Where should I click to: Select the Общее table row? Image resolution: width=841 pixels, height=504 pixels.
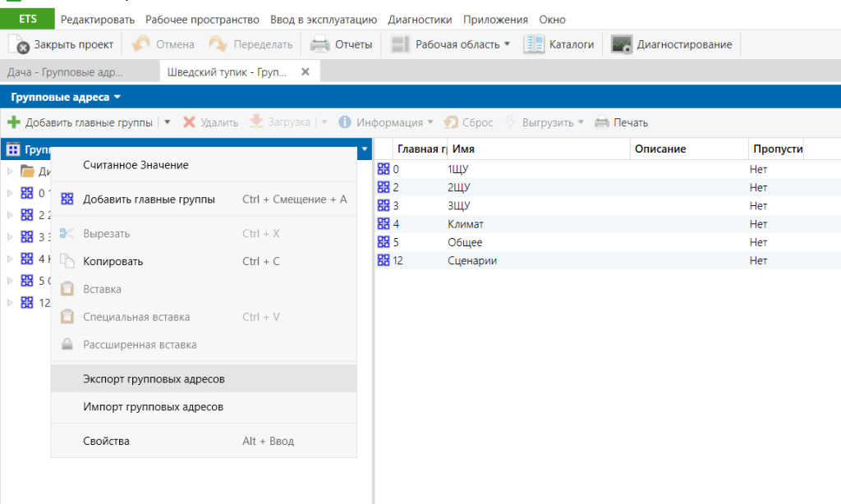[608, 242]
